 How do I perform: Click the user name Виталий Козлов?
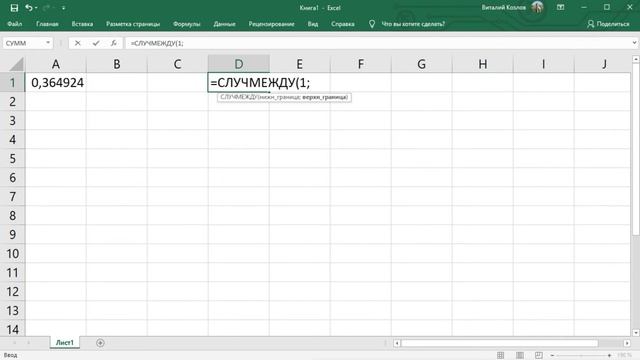pyautogui.click(x=503, y=8)
